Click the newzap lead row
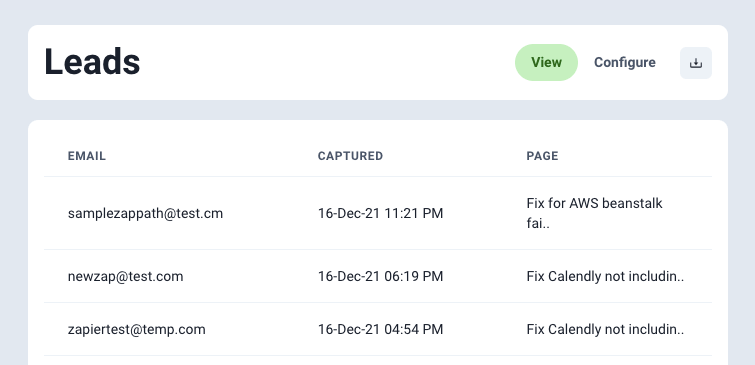755x365 pixels. click(378, 276)
